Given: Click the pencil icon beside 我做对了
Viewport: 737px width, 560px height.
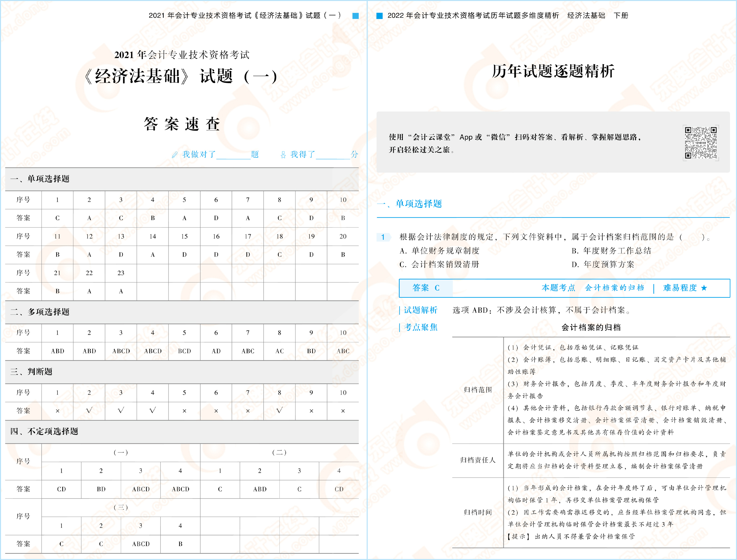Looking at the screenshot, I should 174,154.
